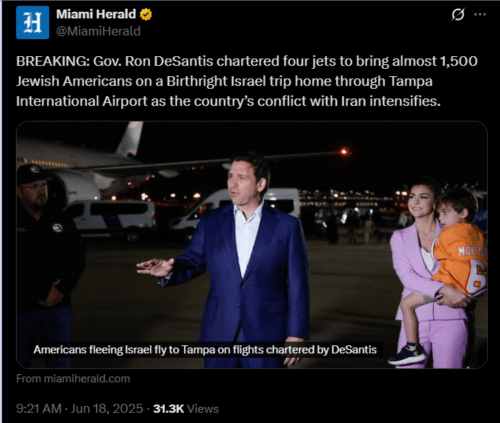Click the Miami Herald display name
500x423 pixels.
pyautogui.click(x=96, y=14)
